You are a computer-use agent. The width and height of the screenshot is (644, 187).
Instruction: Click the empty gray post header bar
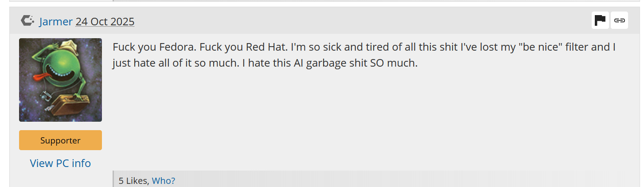click(x=355, y=20)
